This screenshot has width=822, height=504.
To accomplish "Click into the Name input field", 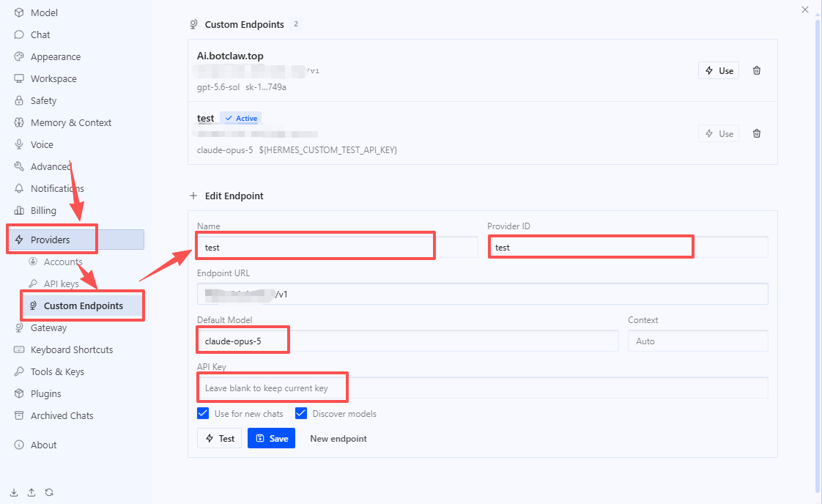I will (338, 247).
